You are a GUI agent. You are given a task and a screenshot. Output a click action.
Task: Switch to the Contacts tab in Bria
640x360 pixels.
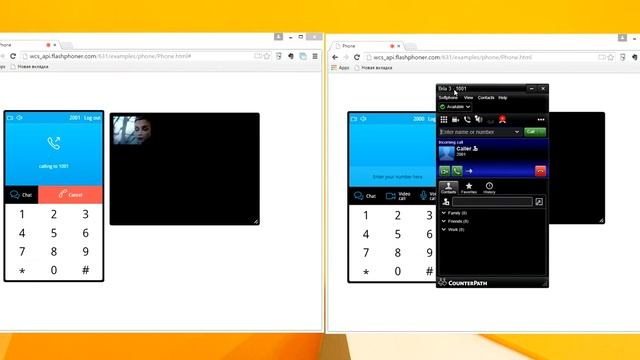pos(449,188)
